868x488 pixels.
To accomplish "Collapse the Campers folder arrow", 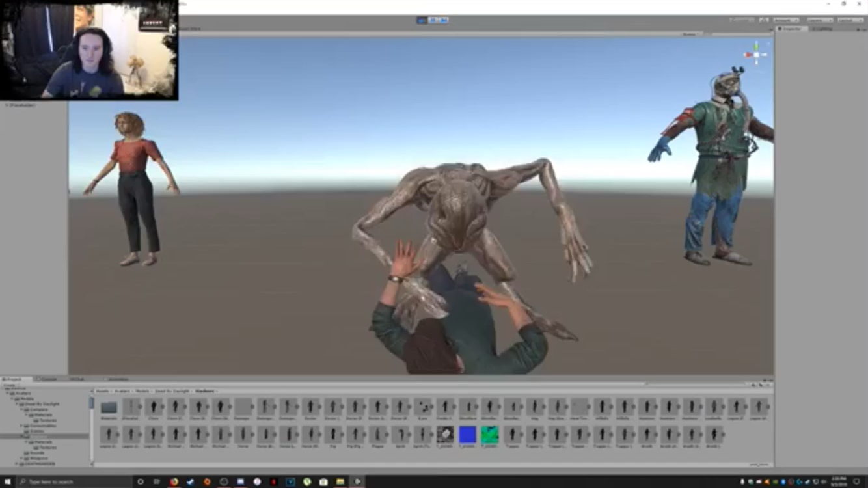I will (x=21, y=410).
